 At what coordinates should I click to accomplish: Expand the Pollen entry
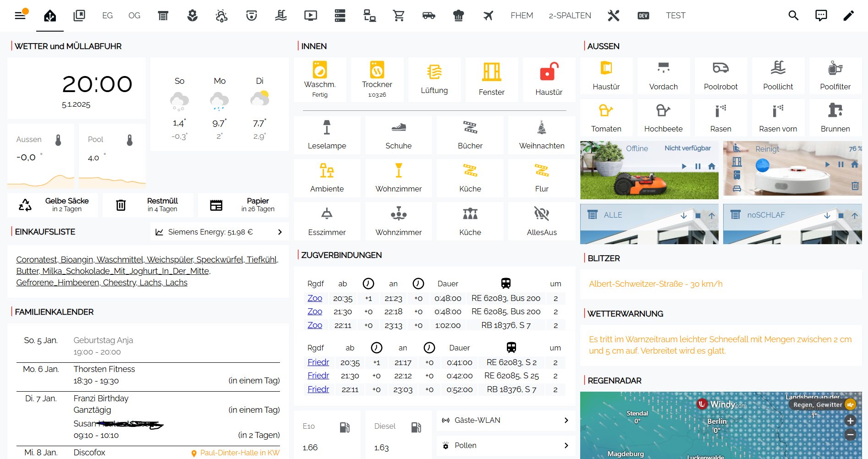[x=506, y=445]
